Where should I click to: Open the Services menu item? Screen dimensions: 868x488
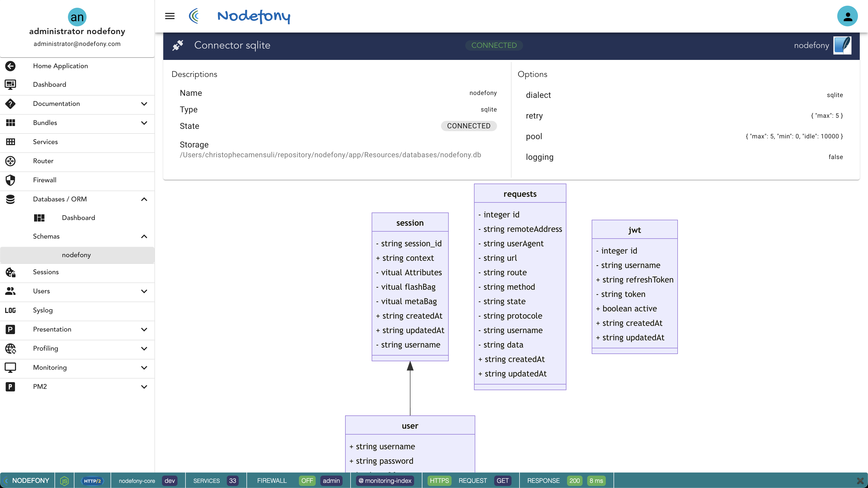pyautogui.click(x=45, y=142)
